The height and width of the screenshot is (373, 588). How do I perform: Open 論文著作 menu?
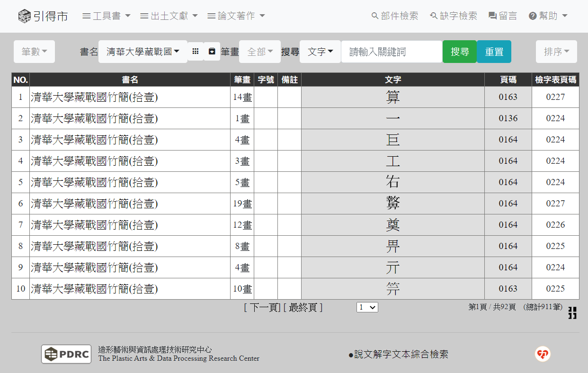tap(236, 16)
